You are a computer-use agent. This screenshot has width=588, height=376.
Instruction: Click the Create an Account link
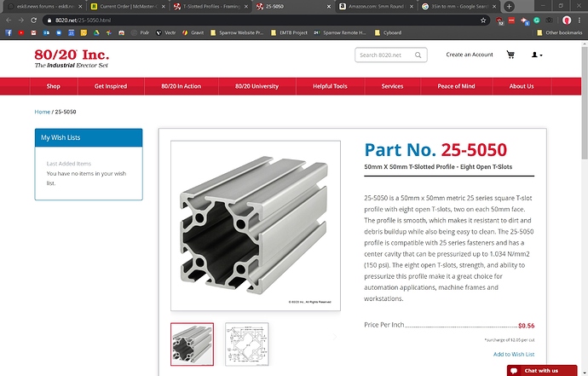469,55
